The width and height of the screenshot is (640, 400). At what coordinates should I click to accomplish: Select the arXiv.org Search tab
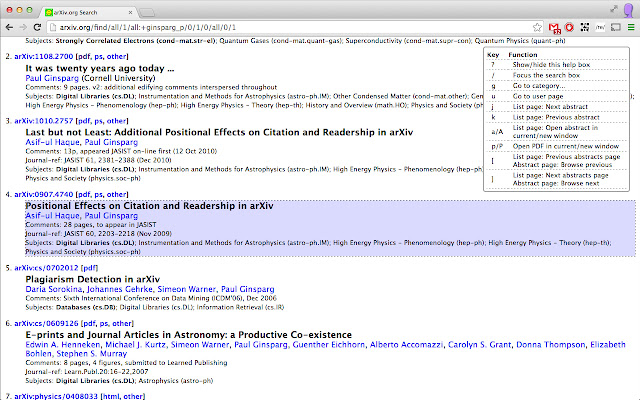(x=89, y=12)
